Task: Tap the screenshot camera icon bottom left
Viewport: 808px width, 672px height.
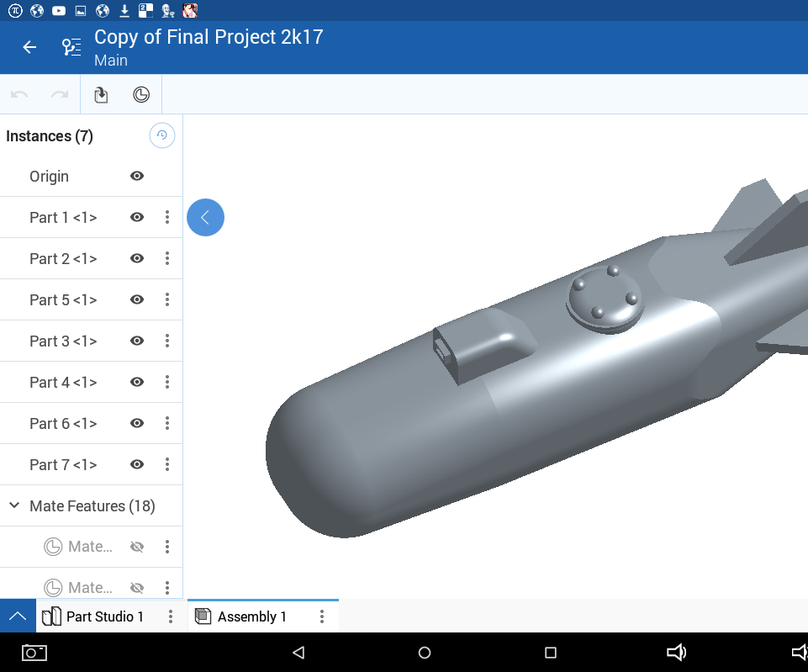Action: point(34,652)
